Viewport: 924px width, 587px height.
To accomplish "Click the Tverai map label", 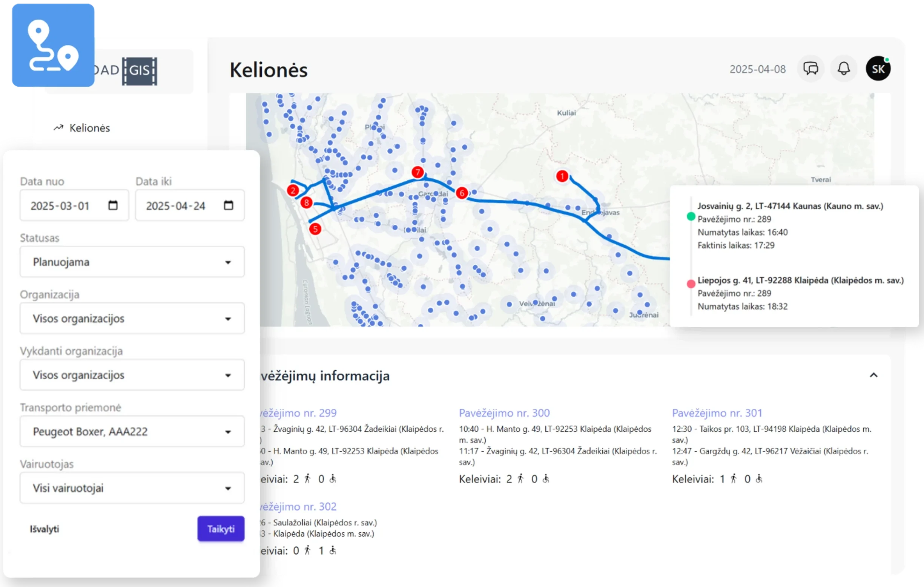I will (821, 179).
